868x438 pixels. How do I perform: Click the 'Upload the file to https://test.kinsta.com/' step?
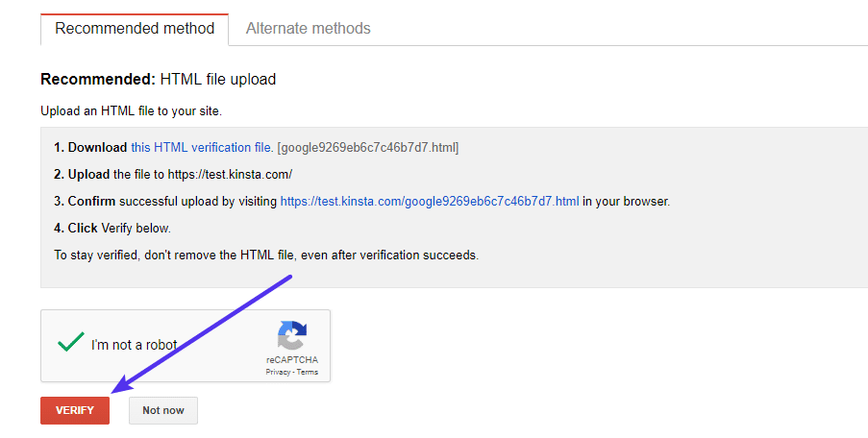(x=173, y=175)
